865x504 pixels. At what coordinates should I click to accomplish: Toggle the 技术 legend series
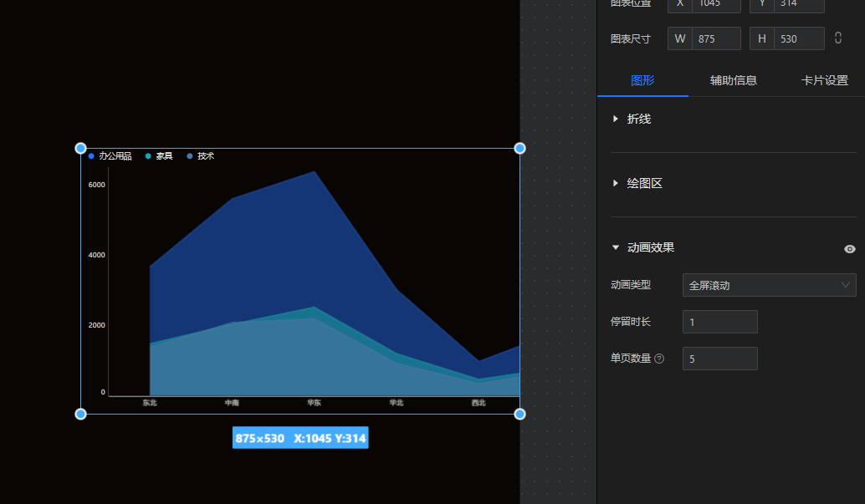[201, 156]
